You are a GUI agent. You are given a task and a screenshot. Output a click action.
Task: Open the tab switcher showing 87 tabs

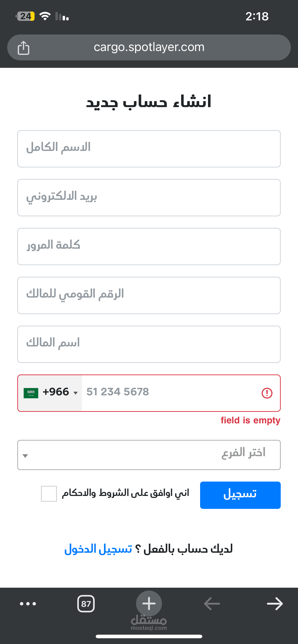coord(86,604)
